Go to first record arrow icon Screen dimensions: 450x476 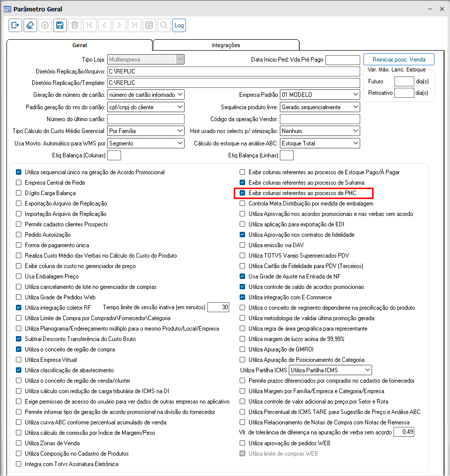tap(89, 25)
